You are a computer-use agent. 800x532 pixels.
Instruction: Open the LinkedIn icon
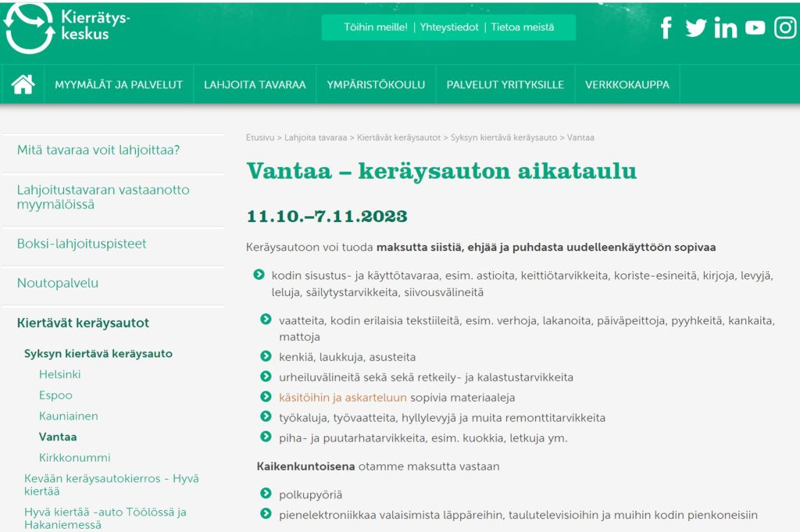[x=725, y=28]
